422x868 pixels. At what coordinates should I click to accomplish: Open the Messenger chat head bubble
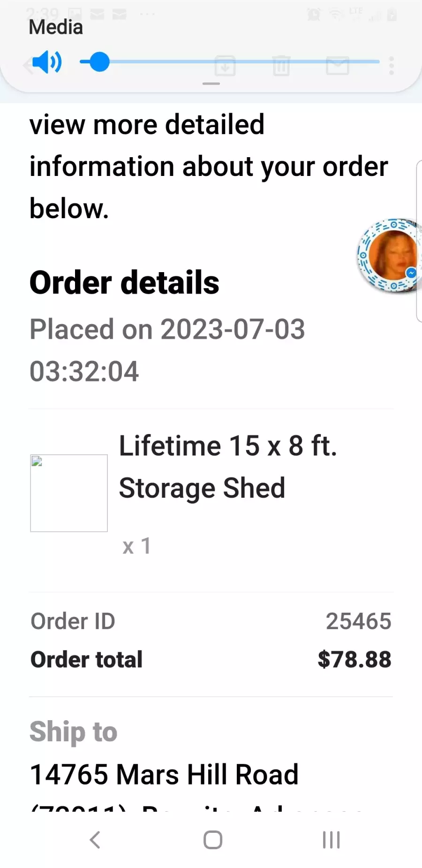[389, 256]
